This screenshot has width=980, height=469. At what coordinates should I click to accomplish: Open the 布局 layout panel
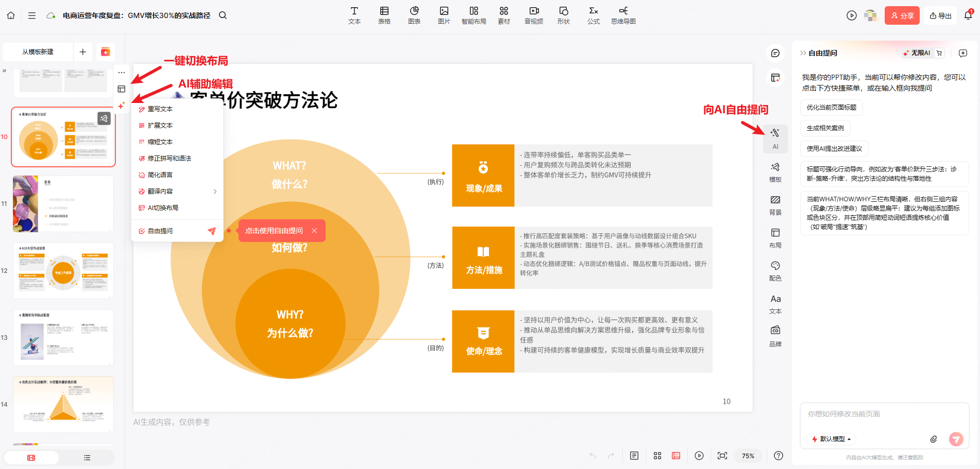pyautogui.click(x=775, y=238)
